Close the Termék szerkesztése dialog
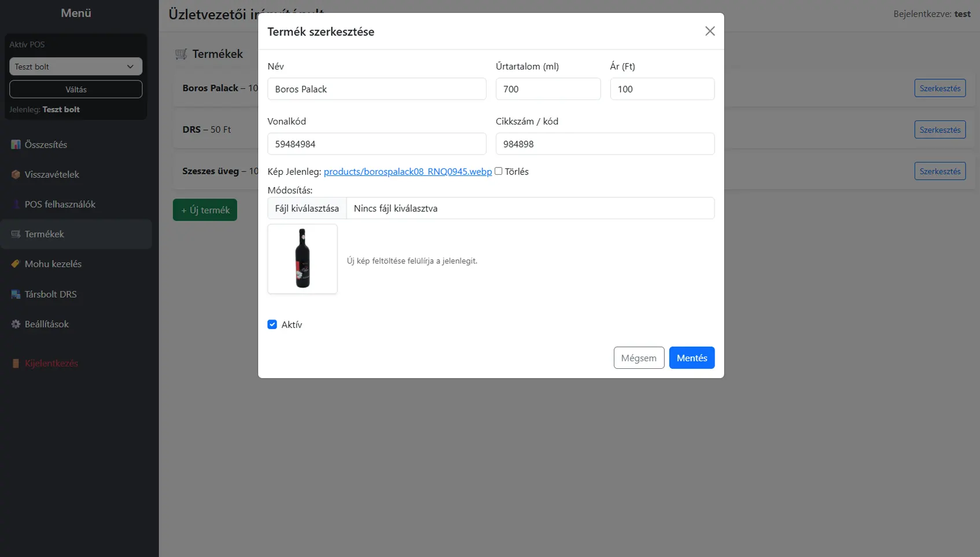Screen dimensions: 980x557 pos(710,31)
